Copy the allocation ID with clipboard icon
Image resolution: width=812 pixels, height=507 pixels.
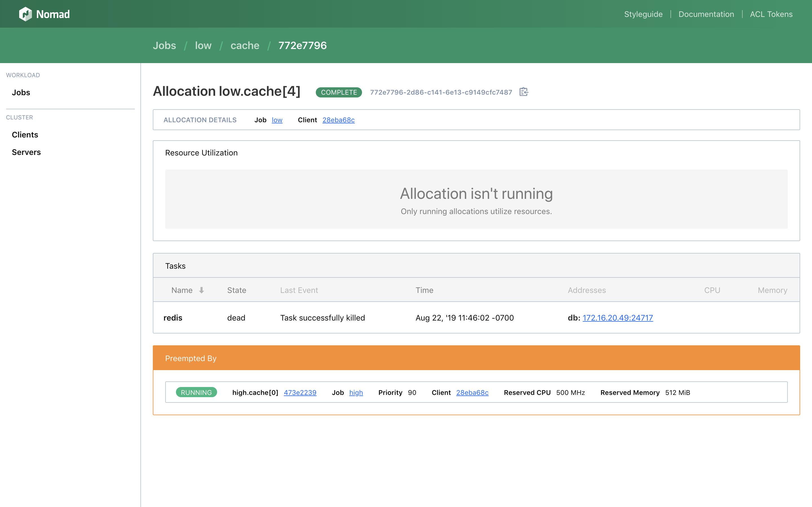coord(524,92)
